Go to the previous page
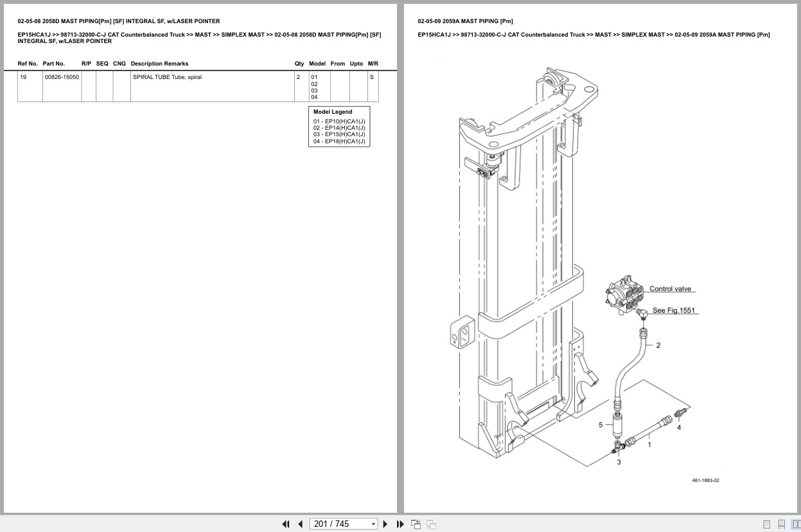 (x=300, y=524)
